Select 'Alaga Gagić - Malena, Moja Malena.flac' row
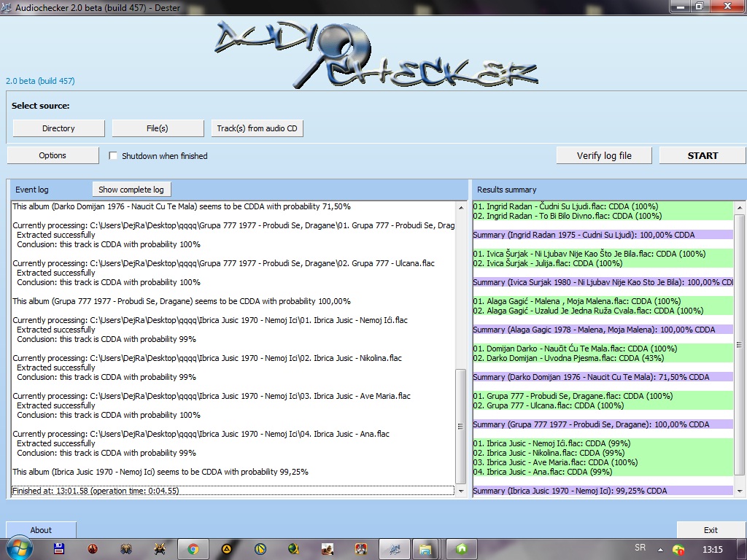Image resolution: width=747 pixels, height=560 pixels. [603, 301]
